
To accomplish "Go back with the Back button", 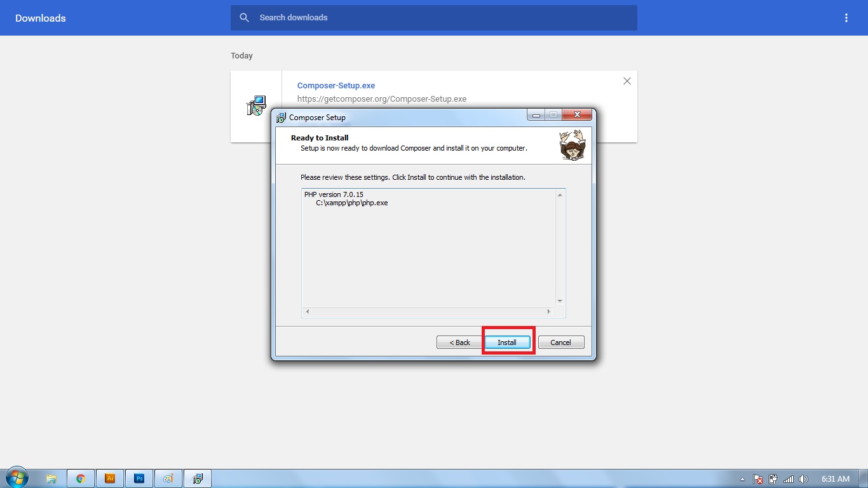I will [x=459, y=342].
